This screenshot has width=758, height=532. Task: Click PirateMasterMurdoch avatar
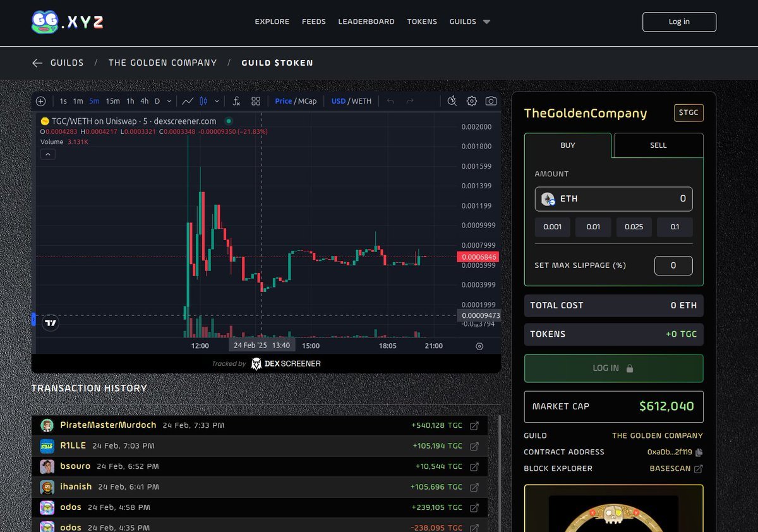(47, 425)
